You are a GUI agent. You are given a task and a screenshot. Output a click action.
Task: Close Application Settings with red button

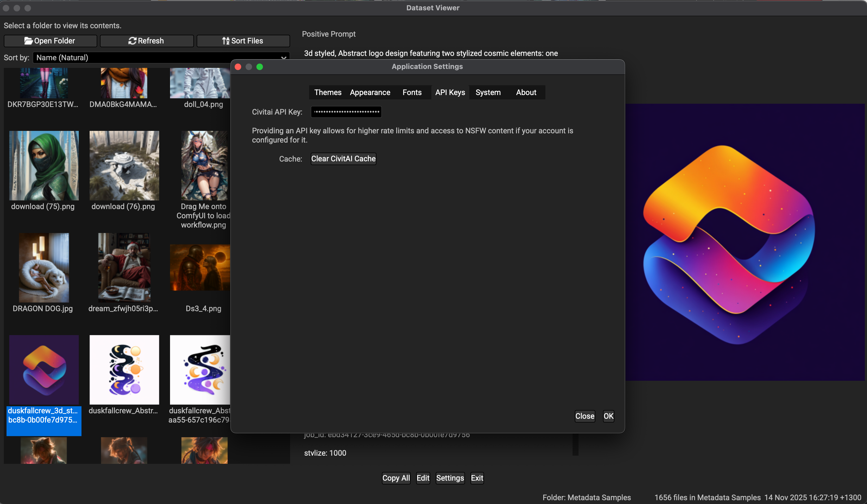[238, 67]
